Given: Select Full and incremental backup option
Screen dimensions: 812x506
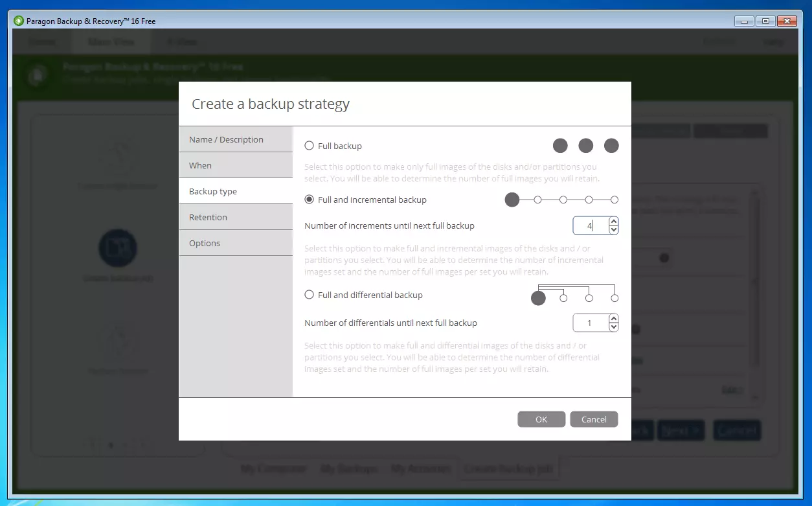Looking at the screenshot, I should 310,200.
